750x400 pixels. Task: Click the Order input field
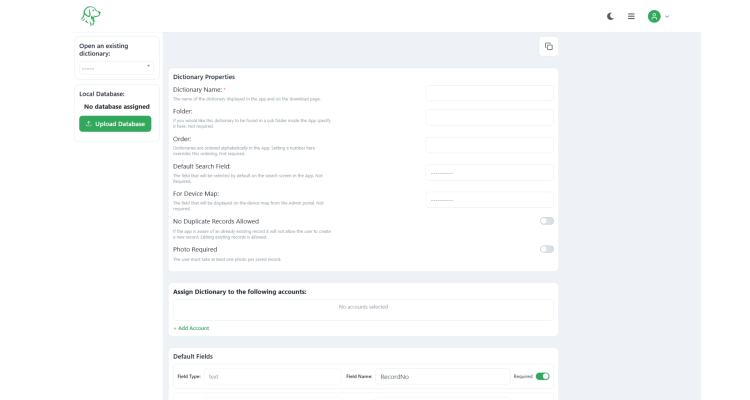click(489, 145)
